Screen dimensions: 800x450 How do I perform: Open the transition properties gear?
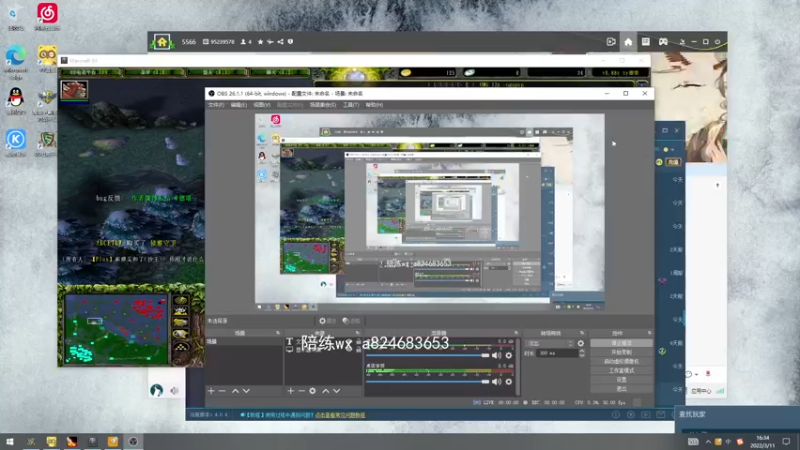(x=581, y=343)
